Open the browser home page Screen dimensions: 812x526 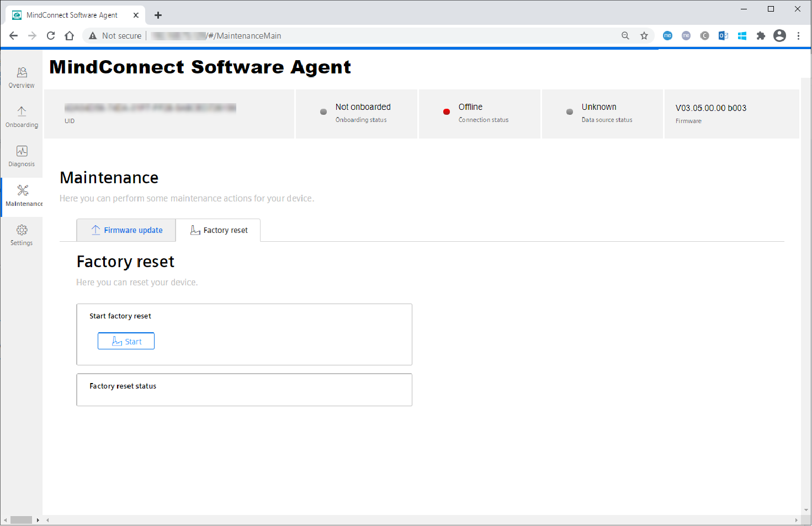point(69,36)
